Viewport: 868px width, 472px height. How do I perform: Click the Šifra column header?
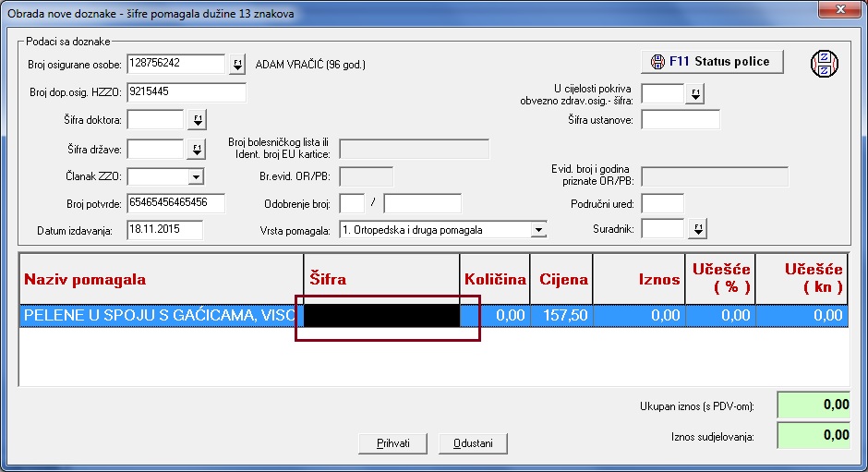tap(382, 279)
